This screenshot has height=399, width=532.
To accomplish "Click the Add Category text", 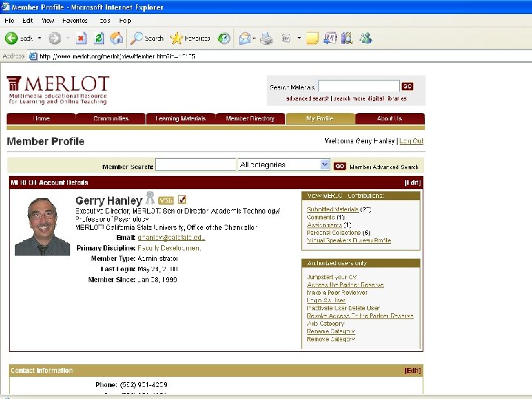I will pyautogui.click(x=326, y=324).
